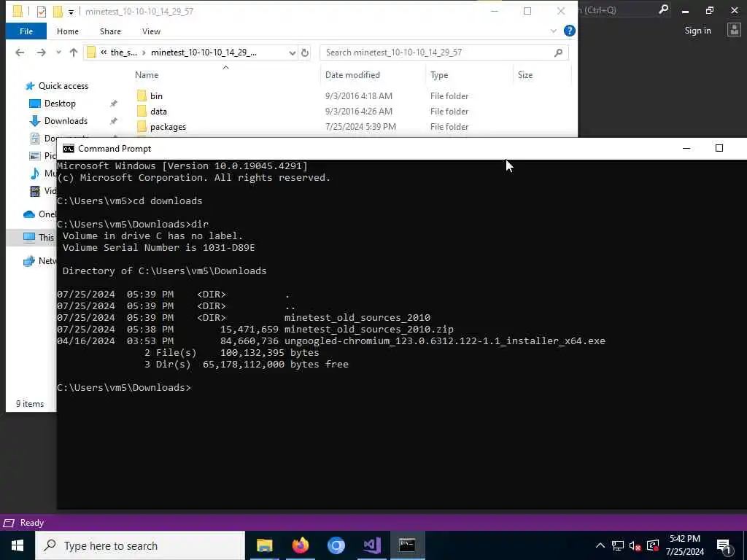The height and width of the screenshot is (560, 747).
Task: Open Desktop in the navigation pane
Action: point(60,104)
